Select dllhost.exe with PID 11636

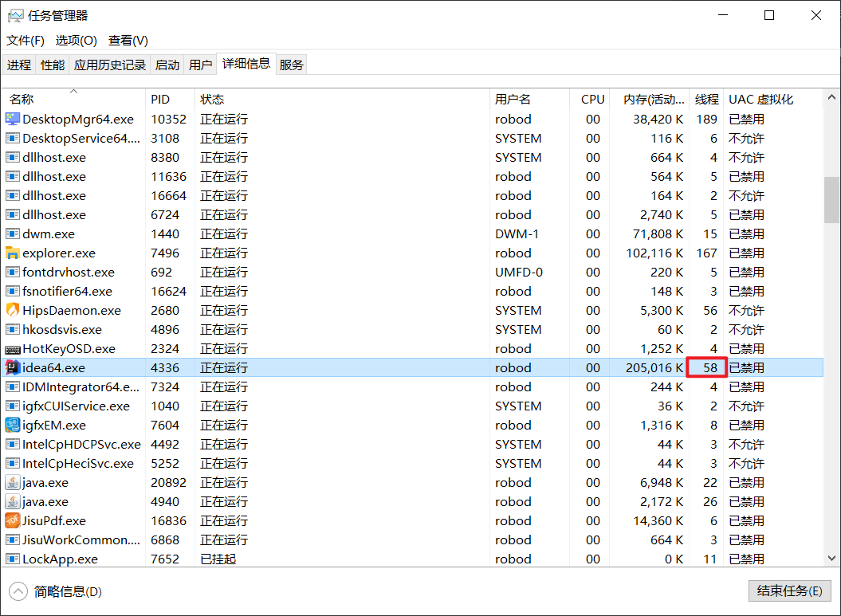point(413,176)
